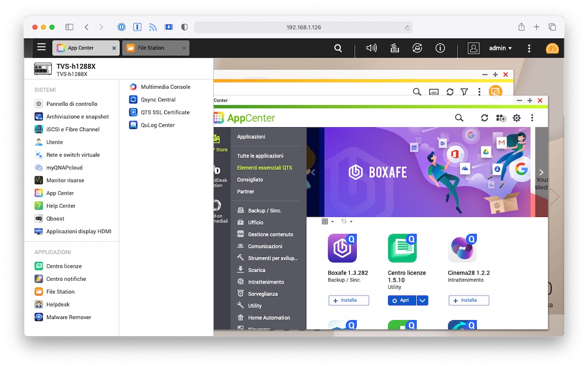This screenshot has height=368, width=588.
Task: Open Qsync Central
Action: 152,99
